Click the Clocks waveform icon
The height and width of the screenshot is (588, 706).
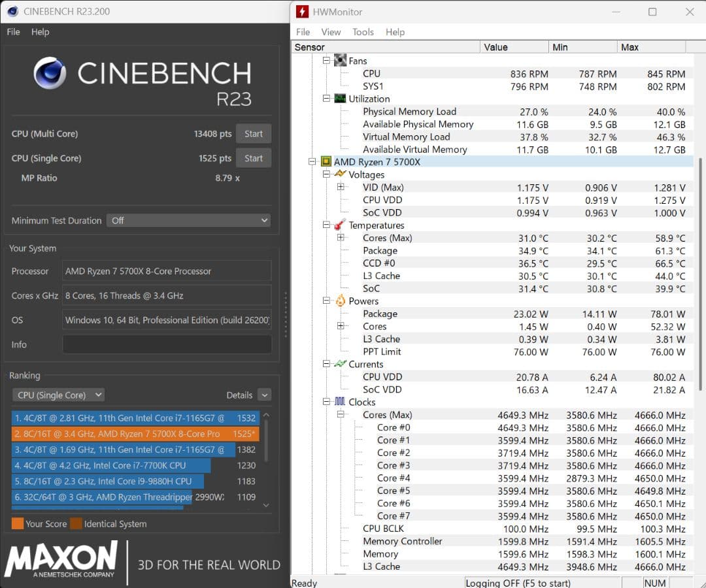340,402
